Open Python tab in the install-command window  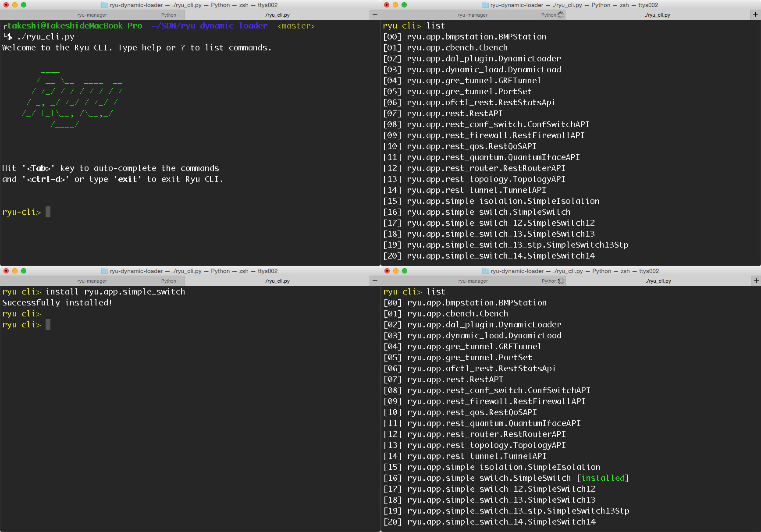point(171,281)
